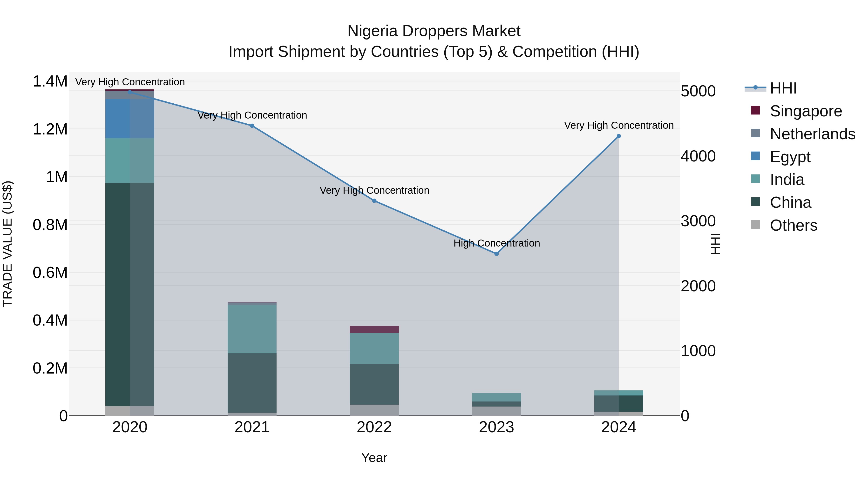Click the Others segment of 2022 bar
Image resolution: width=868 pixels, height=488 pixels.
click(374, 410)
